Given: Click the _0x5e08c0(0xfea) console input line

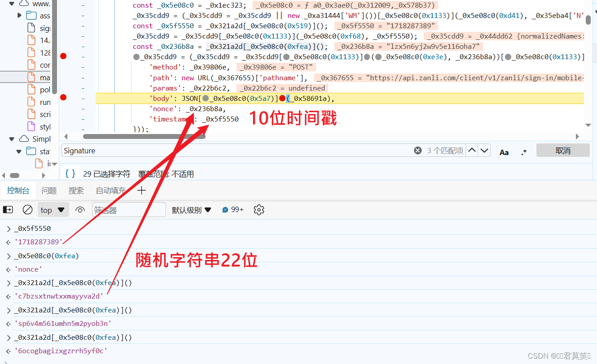Looking at the screenshot, I should [x=46, y=256].
